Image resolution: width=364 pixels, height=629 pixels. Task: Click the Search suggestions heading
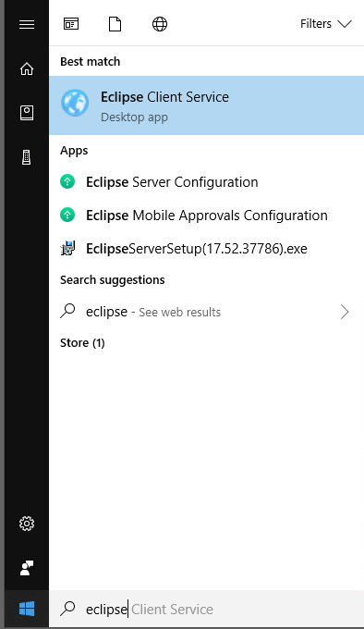(x=113, y=279)
